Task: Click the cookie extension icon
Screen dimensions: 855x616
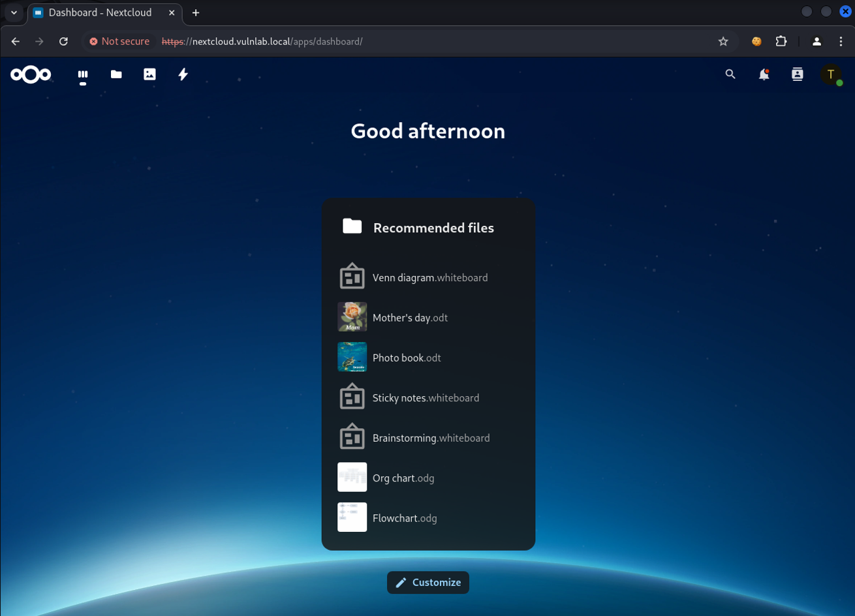Action: click(756, 41)
